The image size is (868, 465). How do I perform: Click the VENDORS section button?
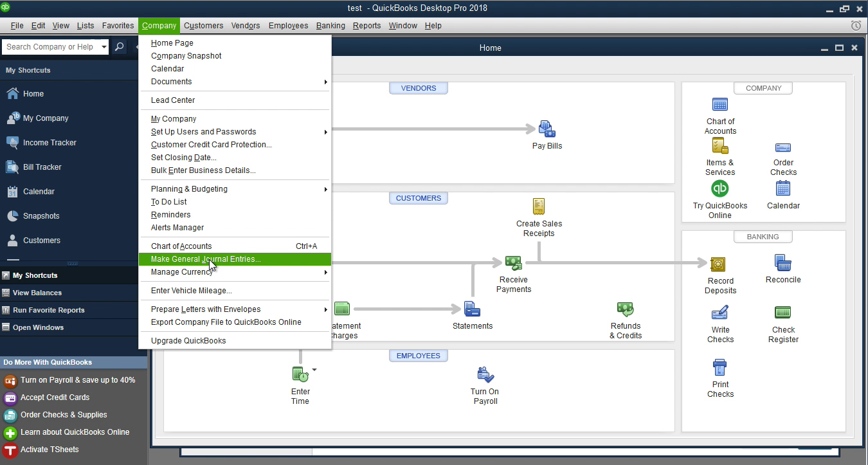419,88
